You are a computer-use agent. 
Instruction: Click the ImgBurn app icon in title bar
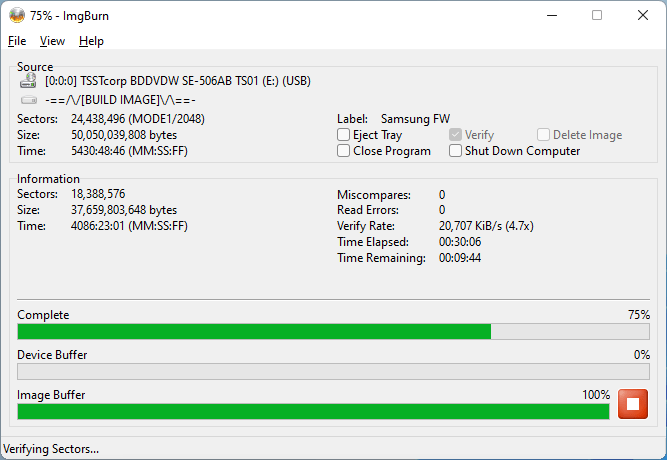(16, 15)
